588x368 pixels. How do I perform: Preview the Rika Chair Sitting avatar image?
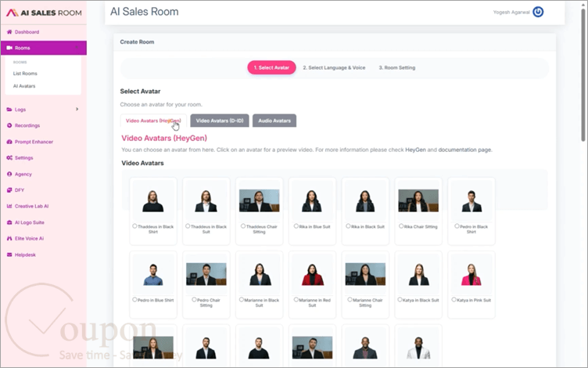[418, 200]
